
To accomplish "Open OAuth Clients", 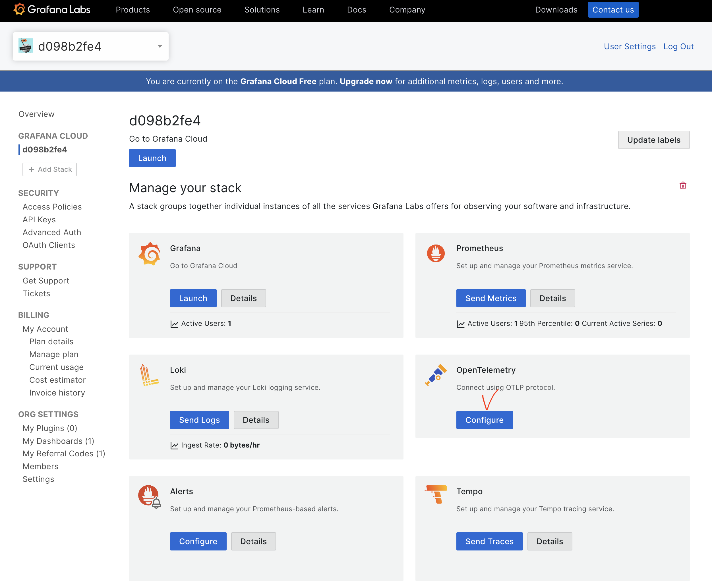I will pyautogui.click(x=49, y=245).
